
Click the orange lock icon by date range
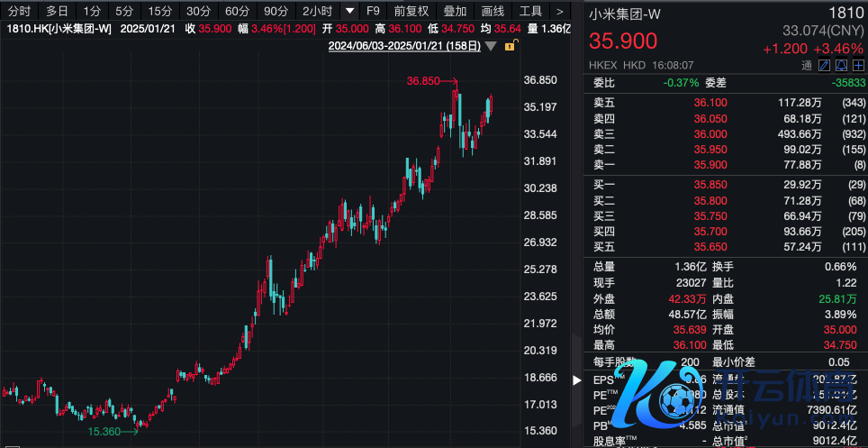(510, 45)
